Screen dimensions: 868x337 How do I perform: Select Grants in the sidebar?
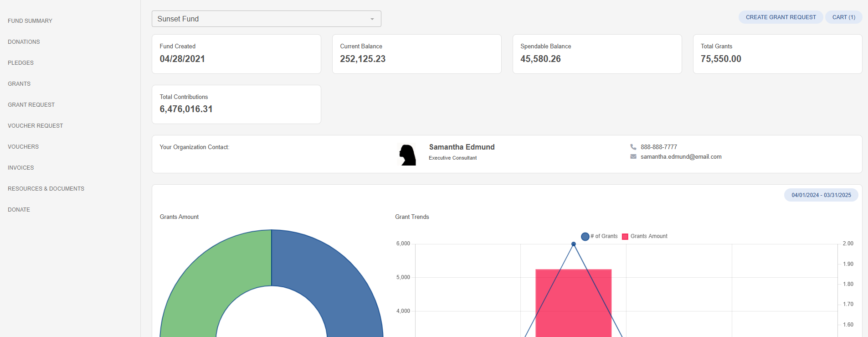19,84
